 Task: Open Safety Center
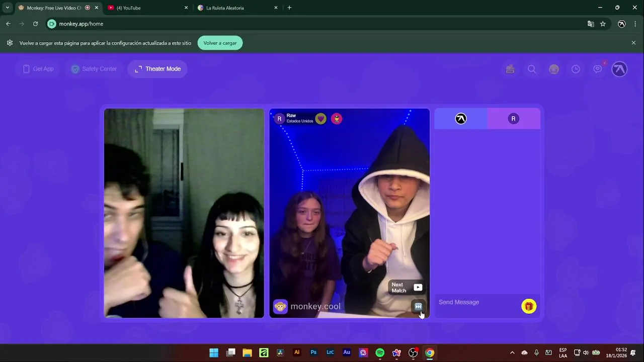pyautogui.click(x=94, y=69)
